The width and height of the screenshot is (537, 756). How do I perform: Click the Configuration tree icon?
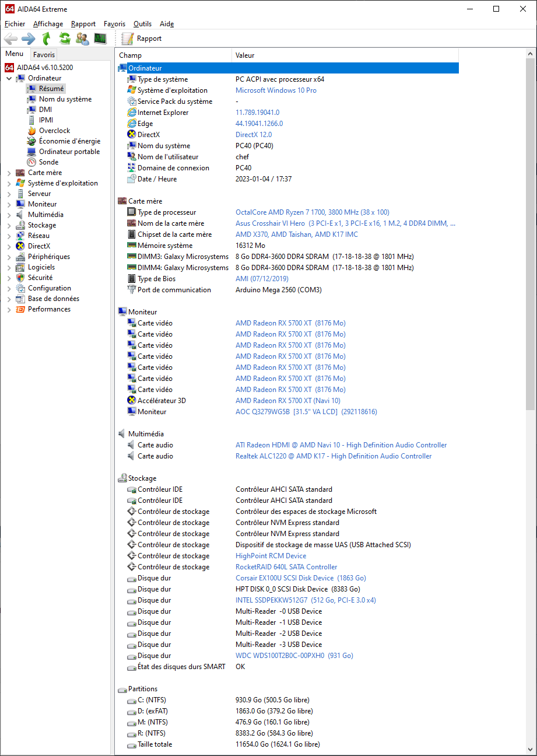(20, 288)
